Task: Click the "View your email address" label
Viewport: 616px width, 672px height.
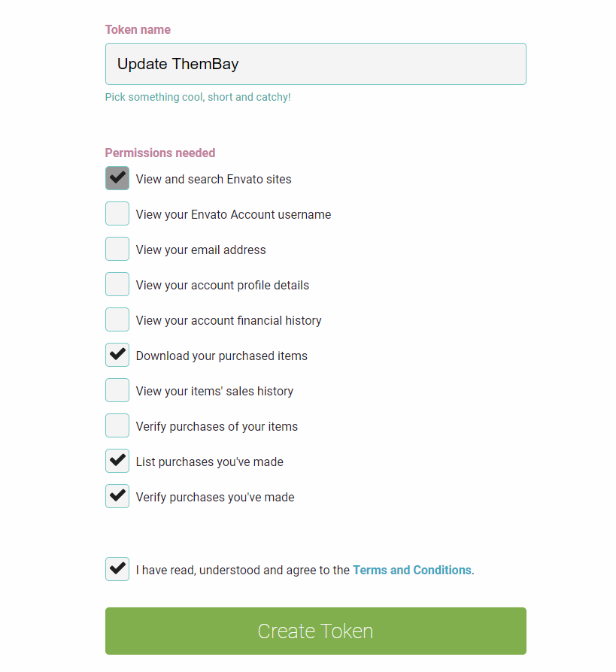Action: click(201, 250)
